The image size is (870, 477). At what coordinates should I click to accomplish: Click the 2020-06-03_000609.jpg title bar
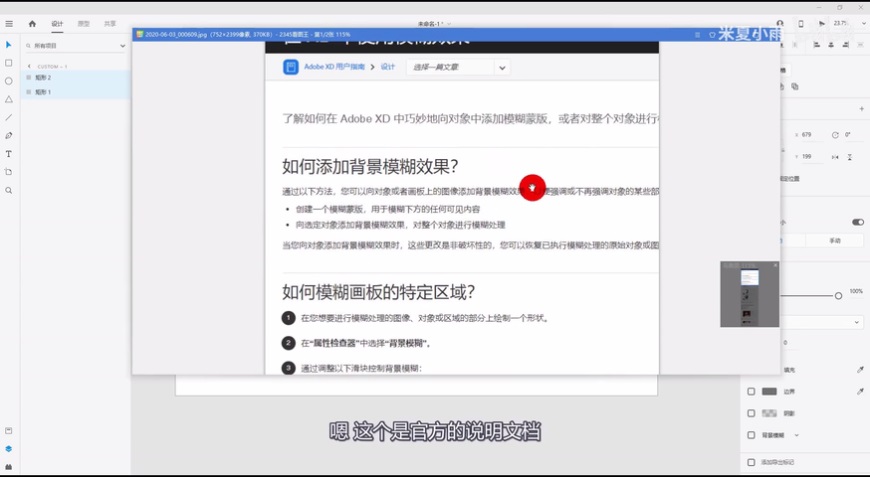point(456,34)
